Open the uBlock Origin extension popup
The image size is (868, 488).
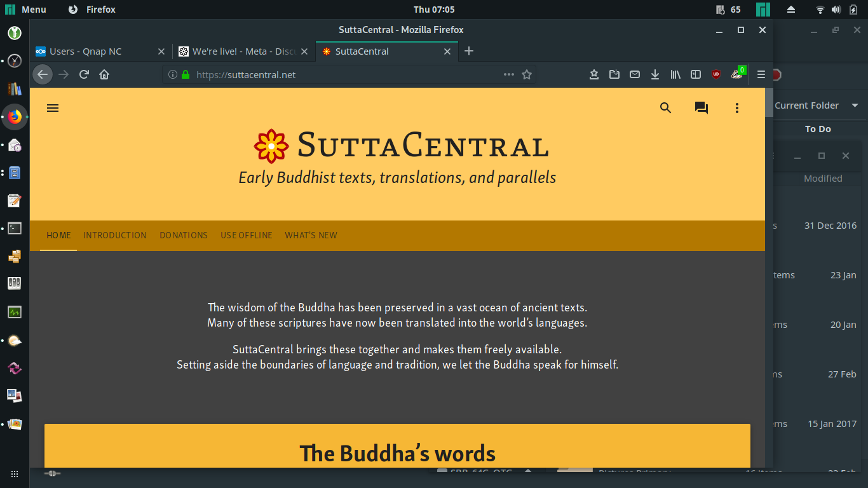point(716,74)
